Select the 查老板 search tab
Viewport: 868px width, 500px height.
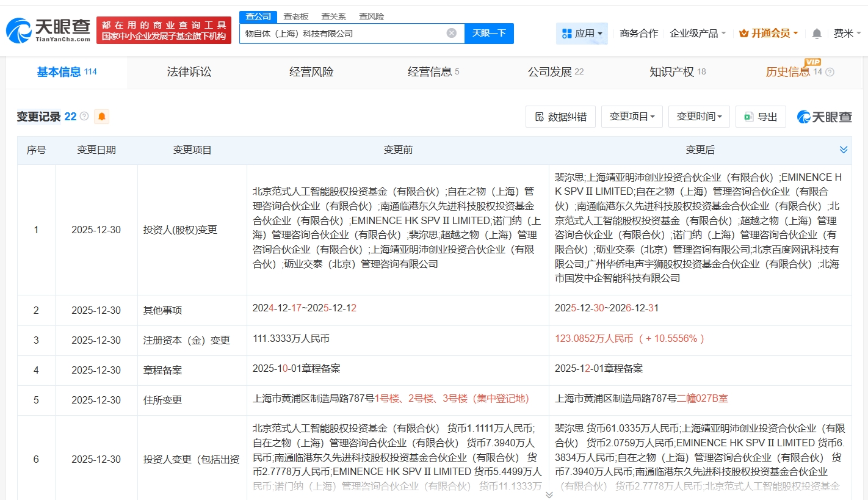(x=295, y=16)
